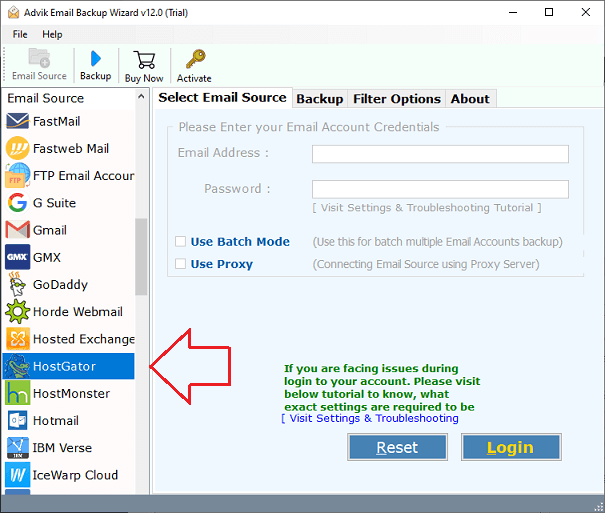Click the Login button
This screenshot has height=513, width=605.
511,447
